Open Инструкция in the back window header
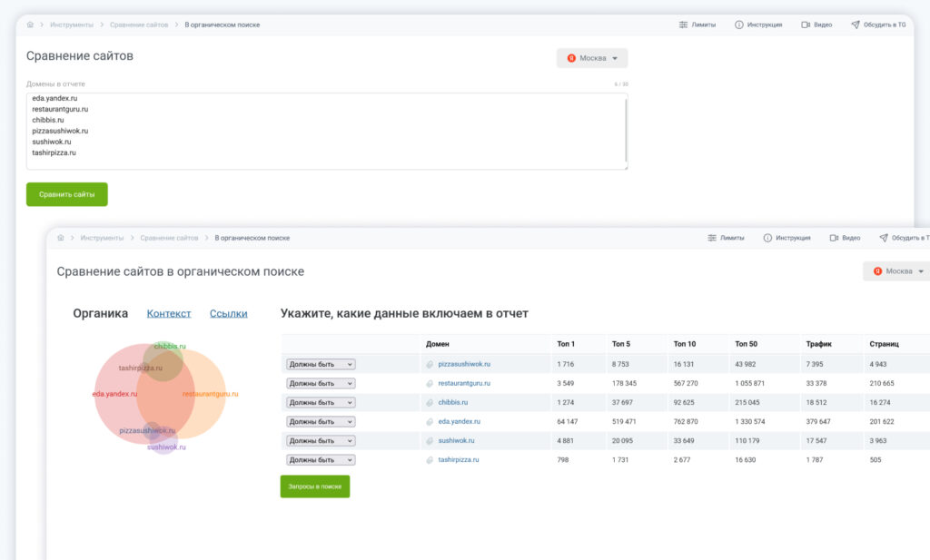Screen dimensions: 930x560 [758, 25]
